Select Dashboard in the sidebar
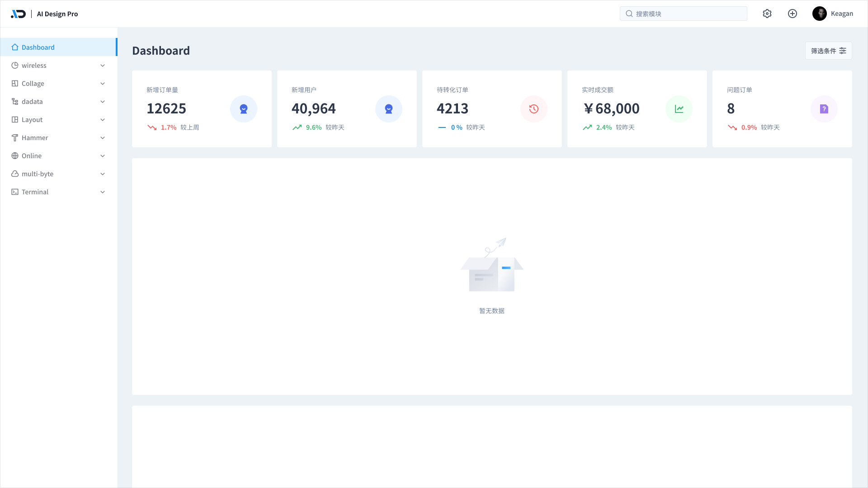The height and width of the screenshot is (488, 868). click(x=38, y=47)
